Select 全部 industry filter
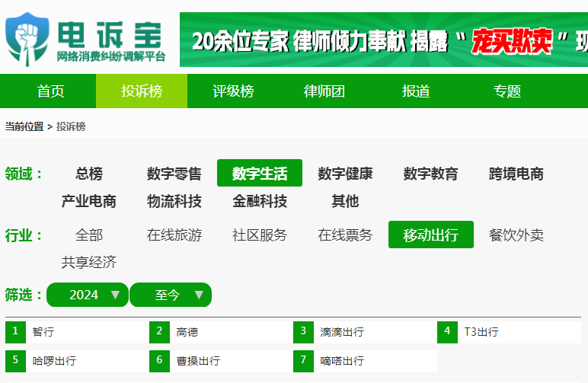 tap(89, 235)
